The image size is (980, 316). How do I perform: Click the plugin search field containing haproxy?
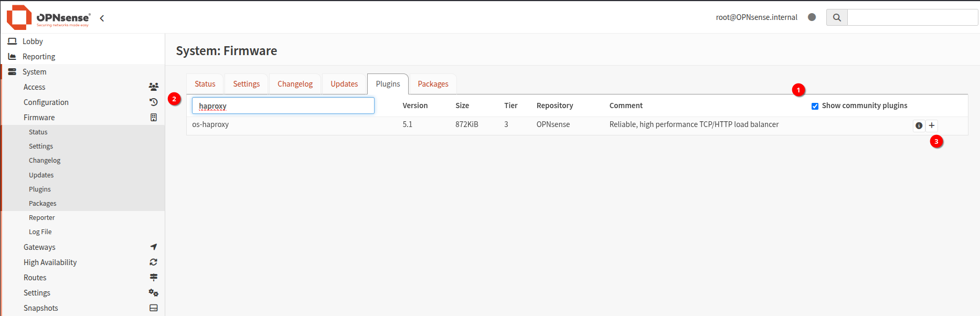click(283, 106)
